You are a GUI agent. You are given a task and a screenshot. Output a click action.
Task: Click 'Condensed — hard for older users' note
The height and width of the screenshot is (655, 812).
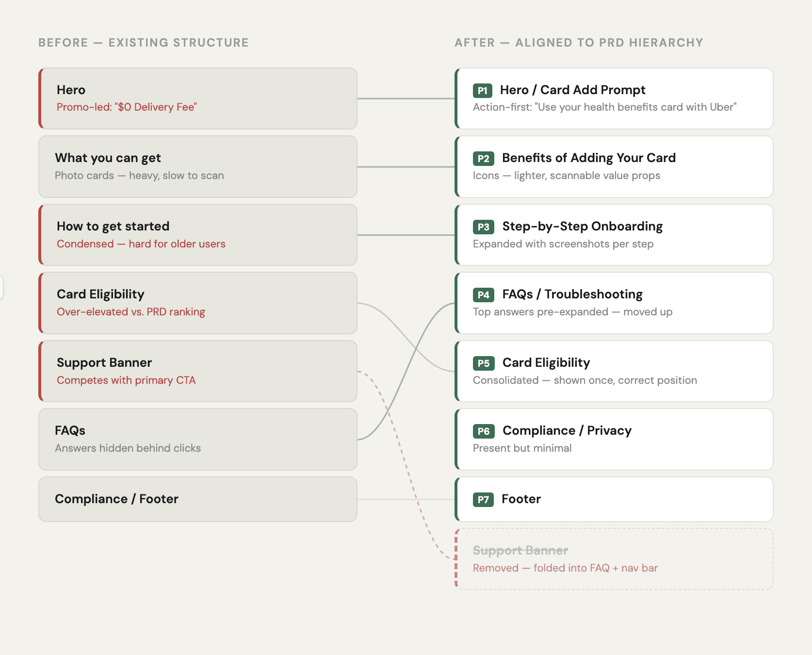tap(141, 244)
